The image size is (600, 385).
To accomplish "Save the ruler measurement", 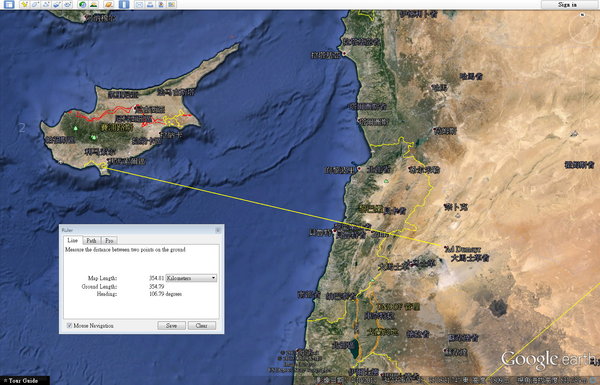I will (x=171, y=326).
